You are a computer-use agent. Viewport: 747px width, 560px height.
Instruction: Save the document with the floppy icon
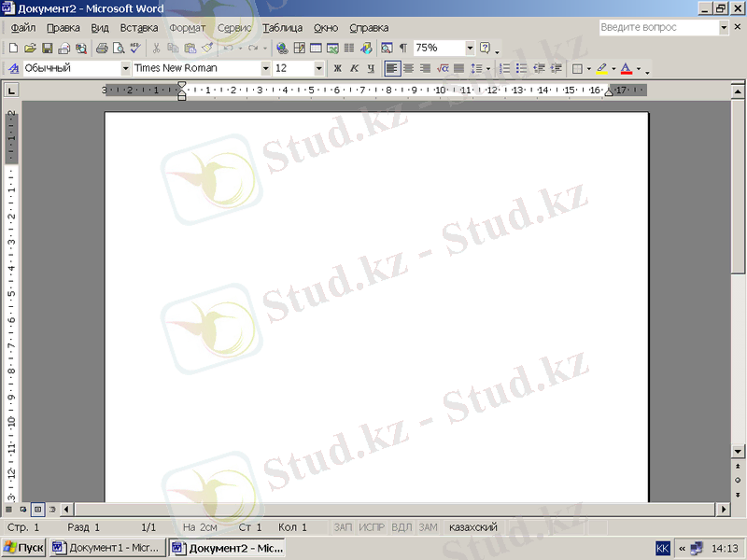[x=48, y=49]
